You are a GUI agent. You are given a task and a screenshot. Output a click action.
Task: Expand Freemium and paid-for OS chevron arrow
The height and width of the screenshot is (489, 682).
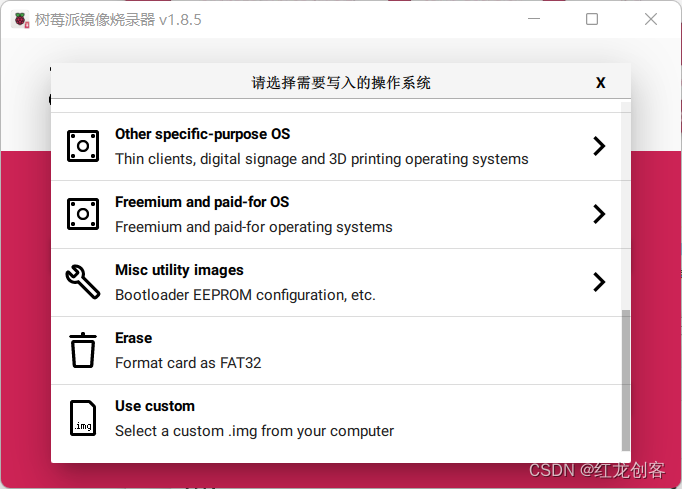coord(599,214)
